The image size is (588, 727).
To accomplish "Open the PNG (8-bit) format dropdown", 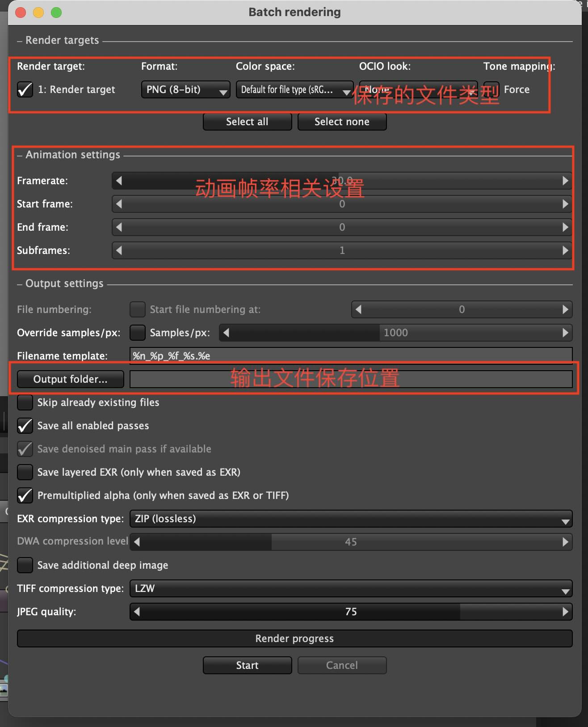I will (185, 89).
